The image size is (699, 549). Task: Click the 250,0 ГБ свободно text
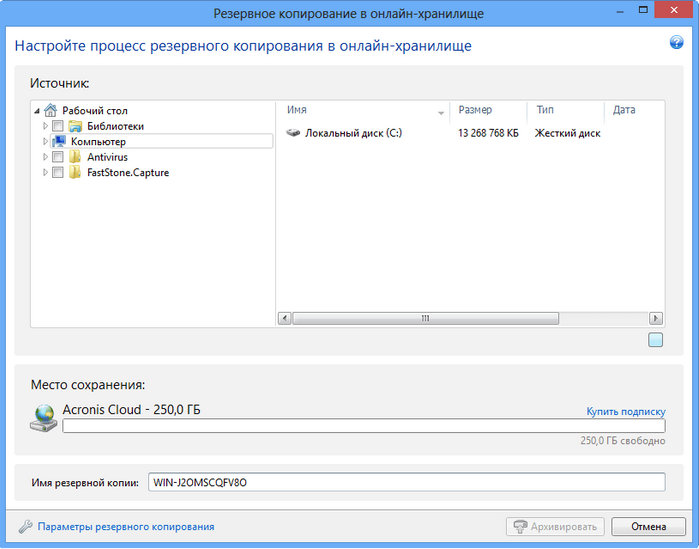click(623, 441)
